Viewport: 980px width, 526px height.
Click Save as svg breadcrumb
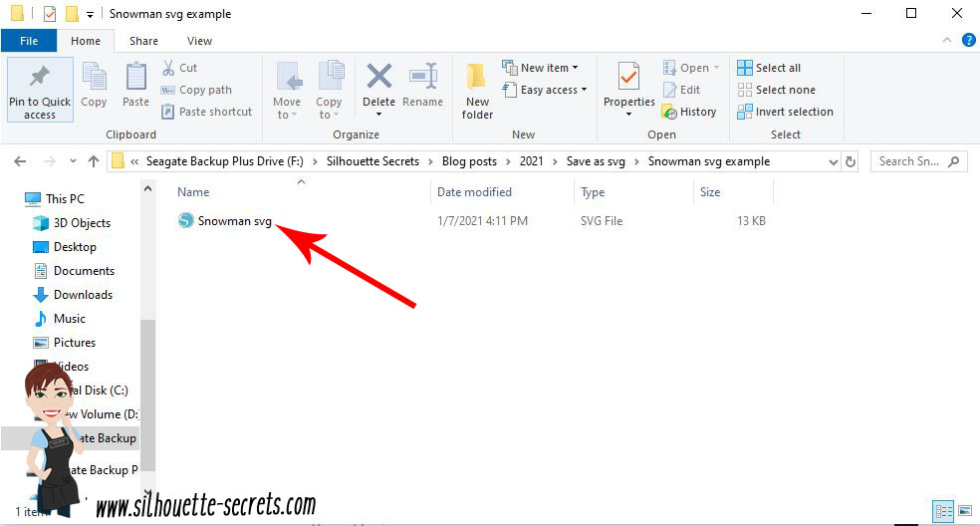(x=596, y=161)
